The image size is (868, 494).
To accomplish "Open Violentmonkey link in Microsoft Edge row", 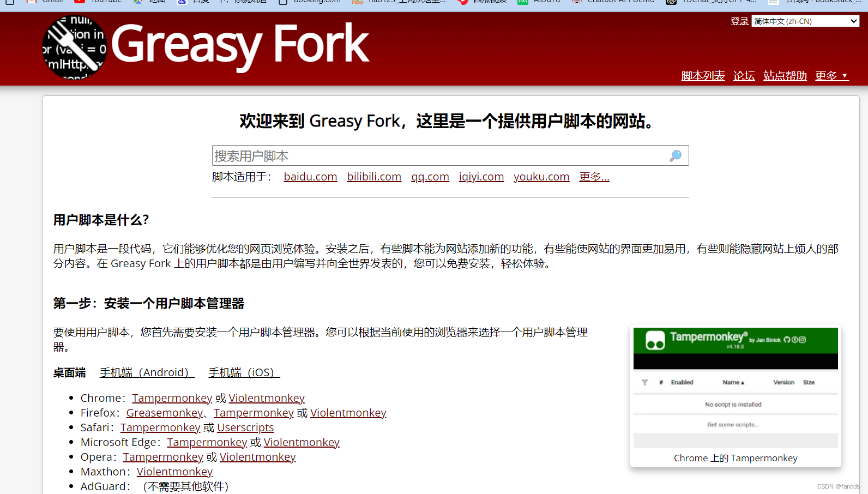I will point(302,442).
